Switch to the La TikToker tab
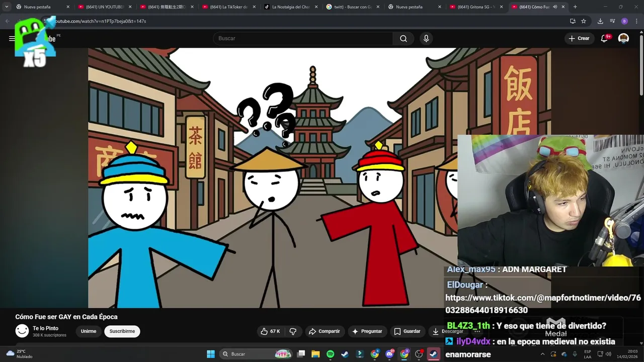This screenshot has height=362, width=644. [229, 7]
